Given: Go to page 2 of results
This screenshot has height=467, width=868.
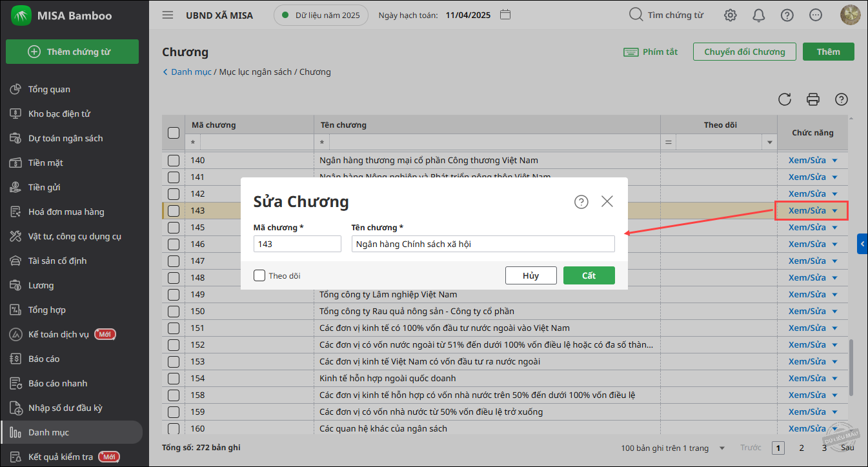Looking at the screenshot, I should pyautogui.click(x=802, y=448).
